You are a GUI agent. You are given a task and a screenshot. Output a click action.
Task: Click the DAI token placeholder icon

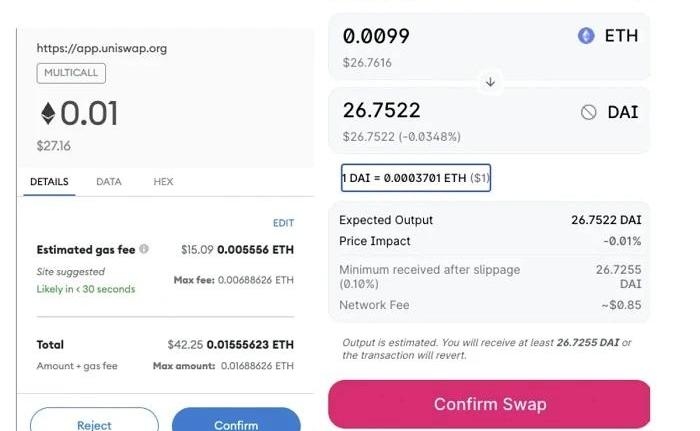click(x=589, y=112)
